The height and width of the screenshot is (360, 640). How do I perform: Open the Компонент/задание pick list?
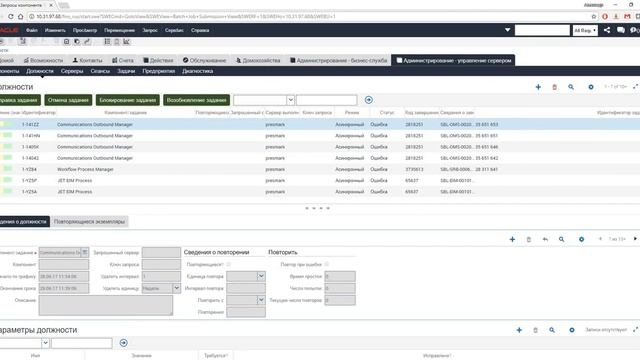[x=84, y=253]
